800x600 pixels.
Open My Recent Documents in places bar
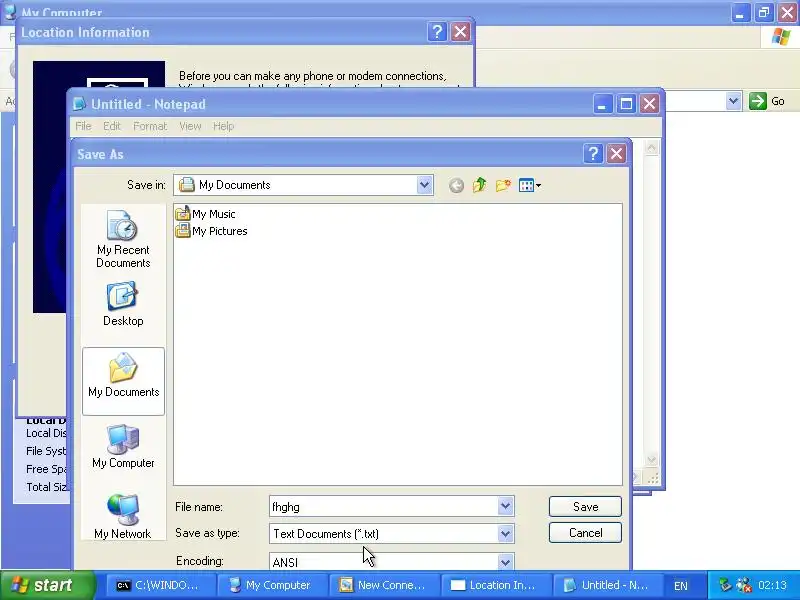click(123, 239)
